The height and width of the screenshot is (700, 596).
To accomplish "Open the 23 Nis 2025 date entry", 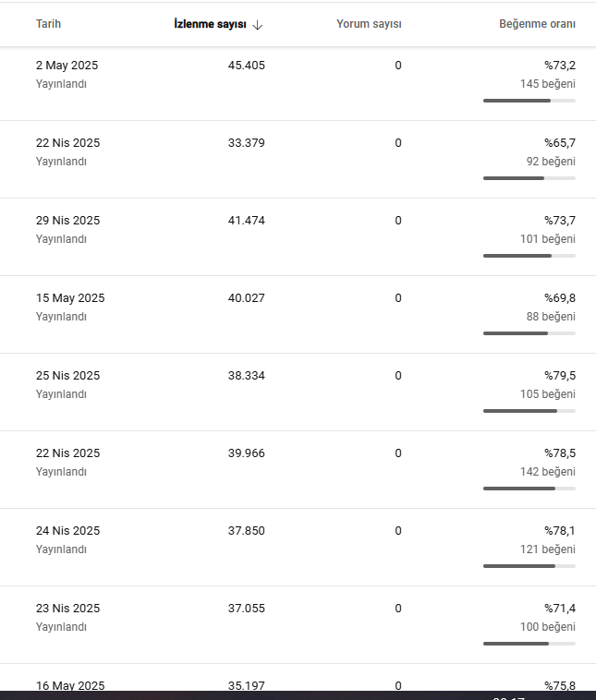I will click(x=67, y=609).
